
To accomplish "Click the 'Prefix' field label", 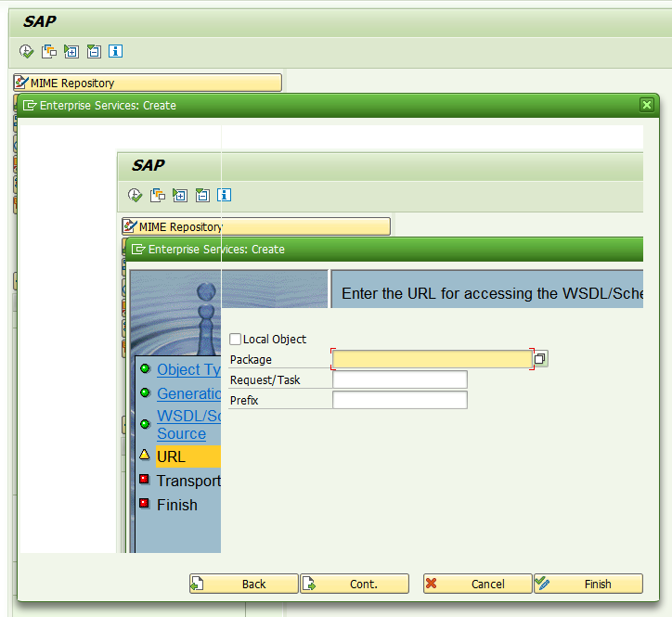I will pos(244,401).
